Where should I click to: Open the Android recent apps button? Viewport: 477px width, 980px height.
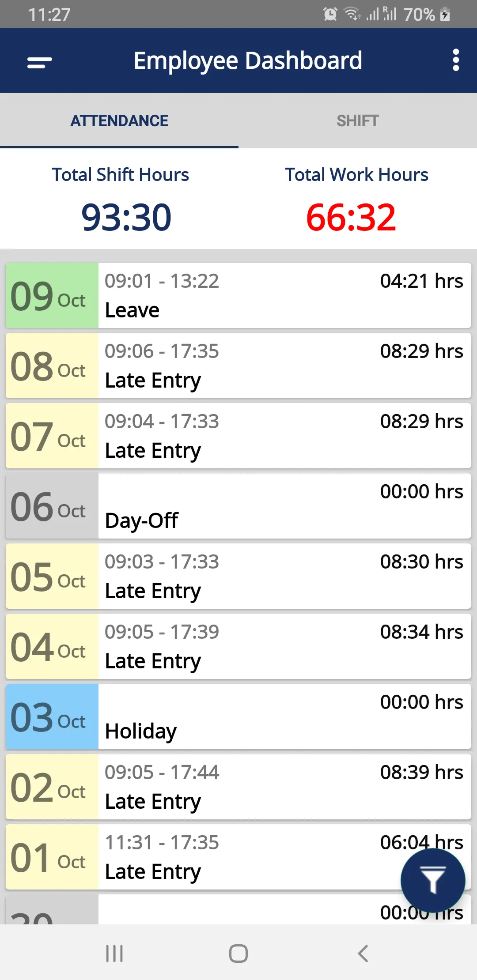click(x=114, y=954)
